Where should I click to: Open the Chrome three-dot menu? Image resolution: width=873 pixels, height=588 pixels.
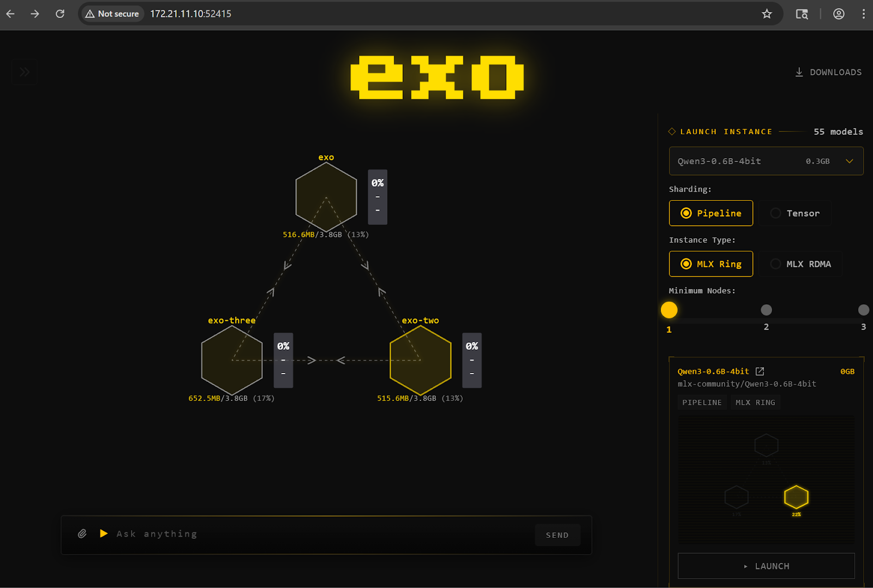[x=863, y=14]
